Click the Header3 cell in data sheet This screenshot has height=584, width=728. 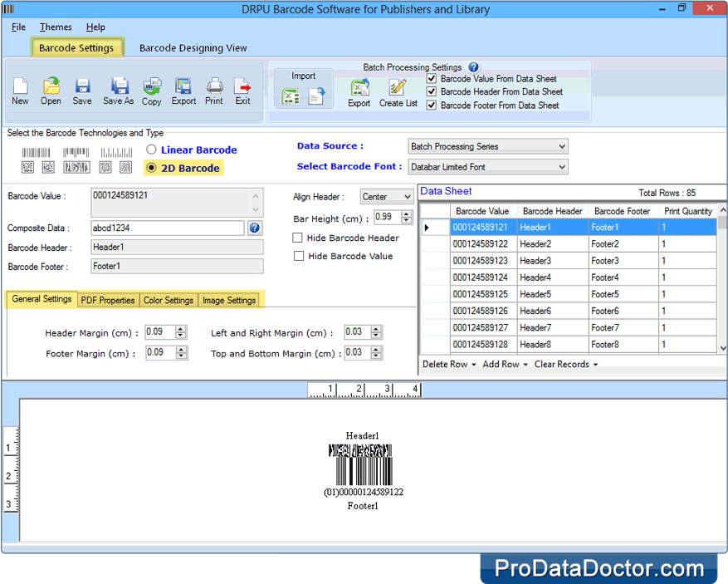(553, 261)
